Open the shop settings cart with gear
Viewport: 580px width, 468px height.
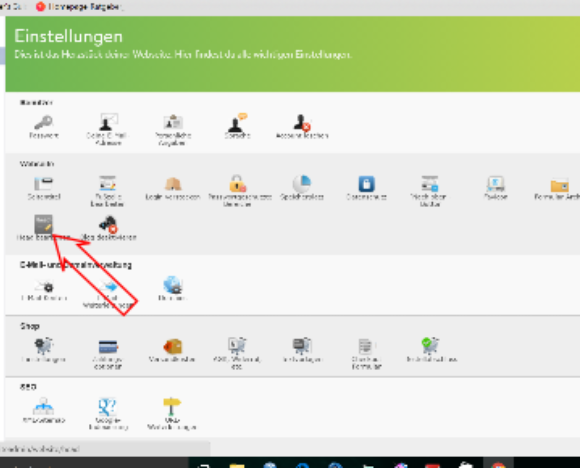click(x=44, y=346)
